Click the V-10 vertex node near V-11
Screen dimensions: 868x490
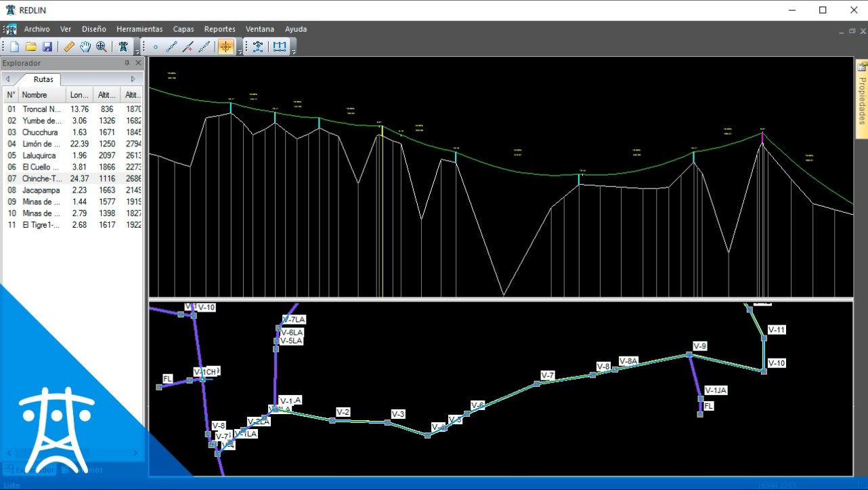click(x=764, y=371)
